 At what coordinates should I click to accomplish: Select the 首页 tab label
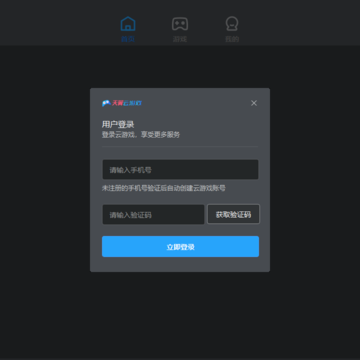point(128,39)
